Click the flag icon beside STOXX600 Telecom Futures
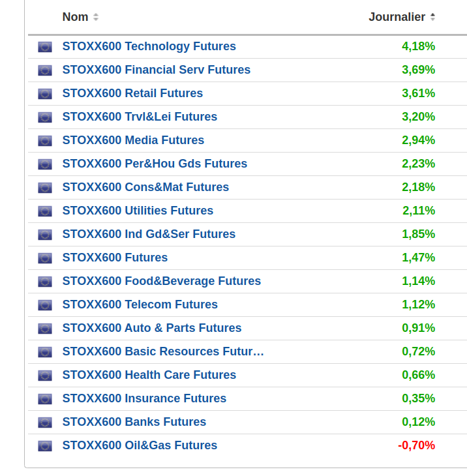This screenshot has width=467, height=476. [x=44, y=305]
